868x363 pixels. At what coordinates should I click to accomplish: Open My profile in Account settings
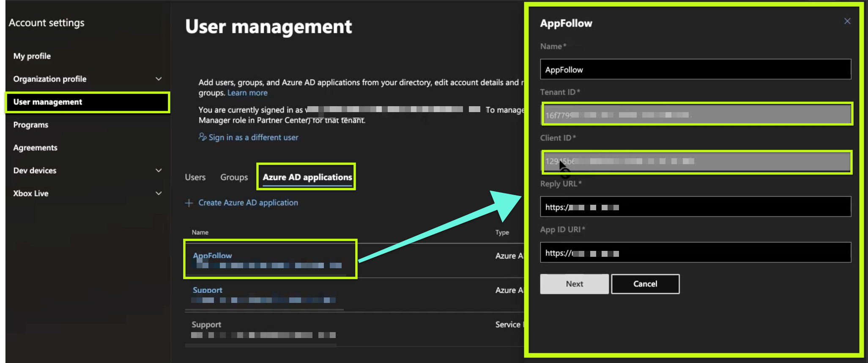[32, 56]
